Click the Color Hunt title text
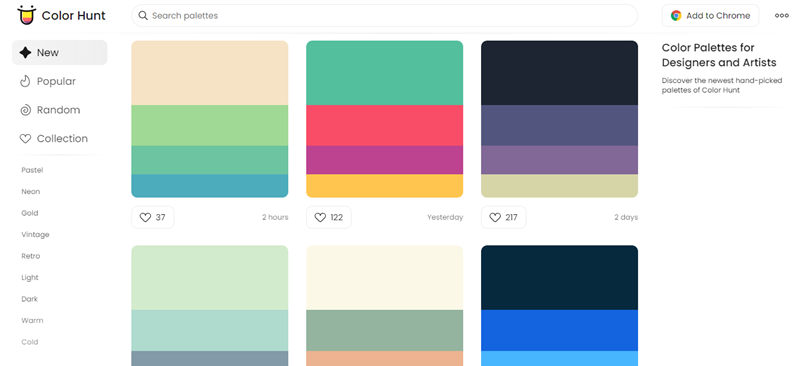The width and height of the screenshot is (804, 366). (73, 16)
